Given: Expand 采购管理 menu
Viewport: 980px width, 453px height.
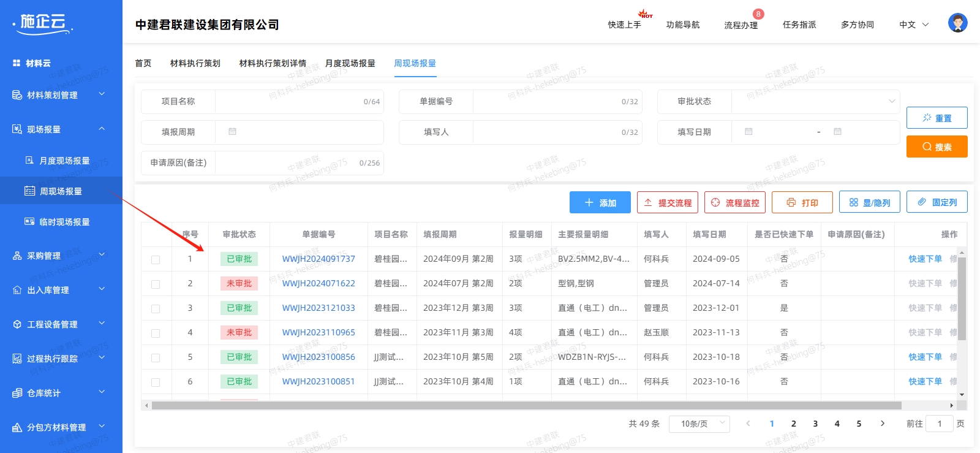Looking at the screenshot, I should pyautogui.click(x=102, y=255).
